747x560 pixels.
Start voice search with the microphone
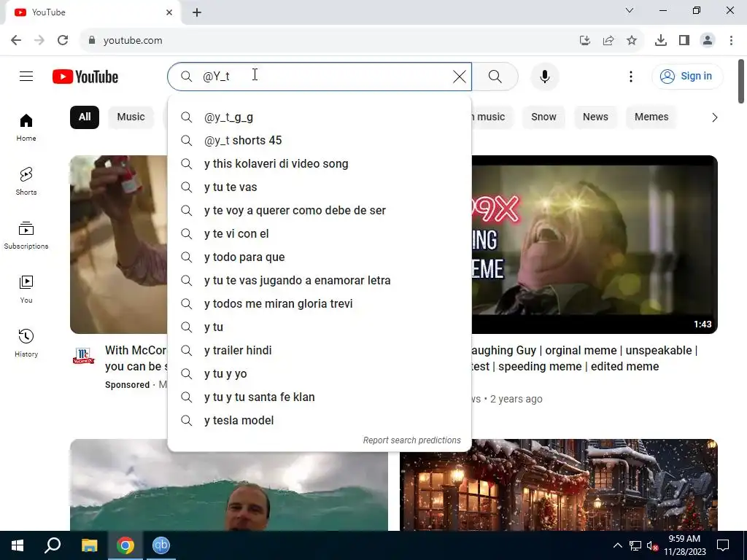[544, 76]
